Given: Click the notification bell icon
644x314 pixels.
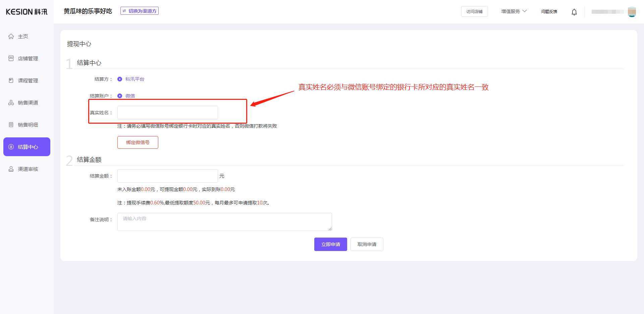Looking at the screenshot, I should pos(574,12).
